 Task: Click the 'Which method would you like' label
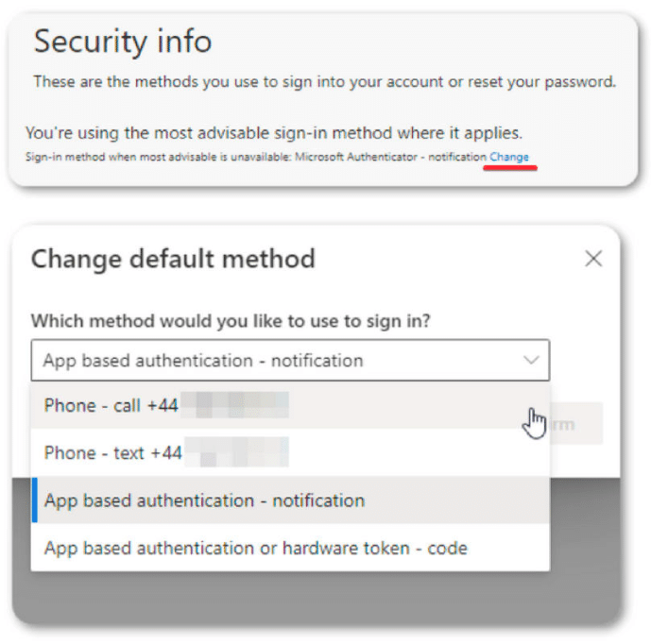tap(231, 321)
